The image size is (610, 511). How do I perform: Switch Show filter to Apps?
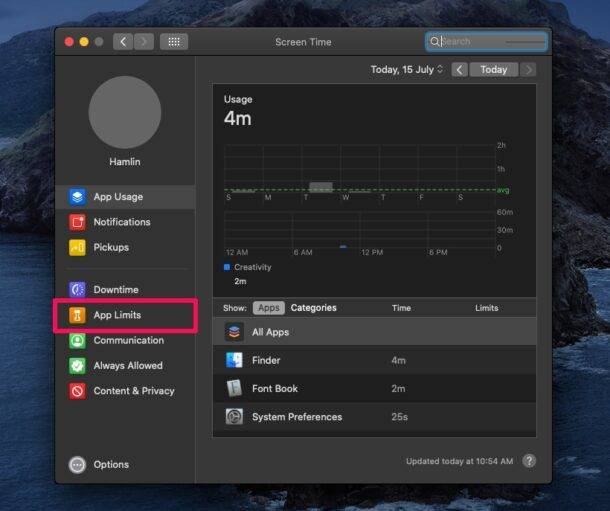tap(269, 308)
